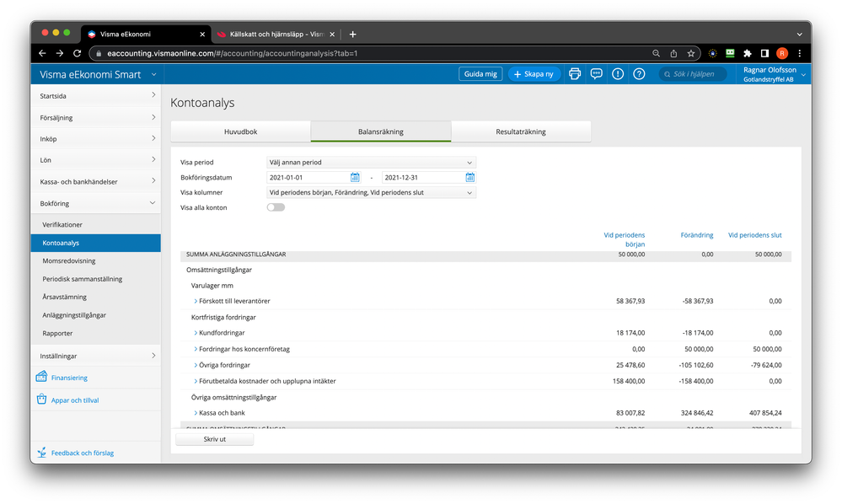This screenshot has height=504, width=842.
Task: Click the Appar och tillval bag icon
Action: 41,399
